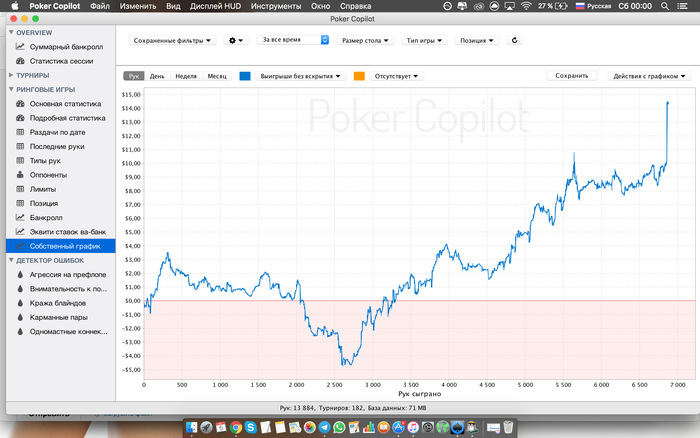
Task: Click the Сохранить button
Action: [x=571, y=76]
